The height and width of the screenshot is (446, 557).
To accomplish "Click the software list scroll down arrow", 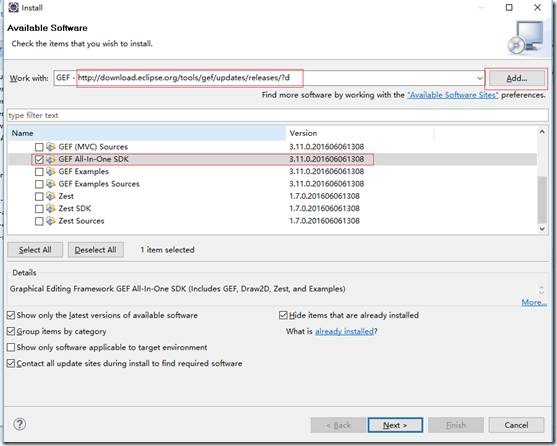I will (542, 229).
